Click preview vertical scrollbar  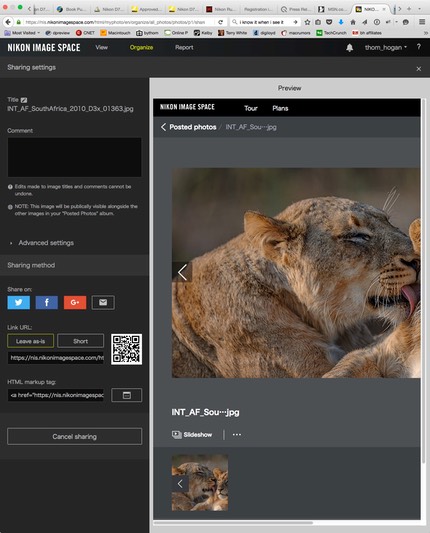[424, 280]
